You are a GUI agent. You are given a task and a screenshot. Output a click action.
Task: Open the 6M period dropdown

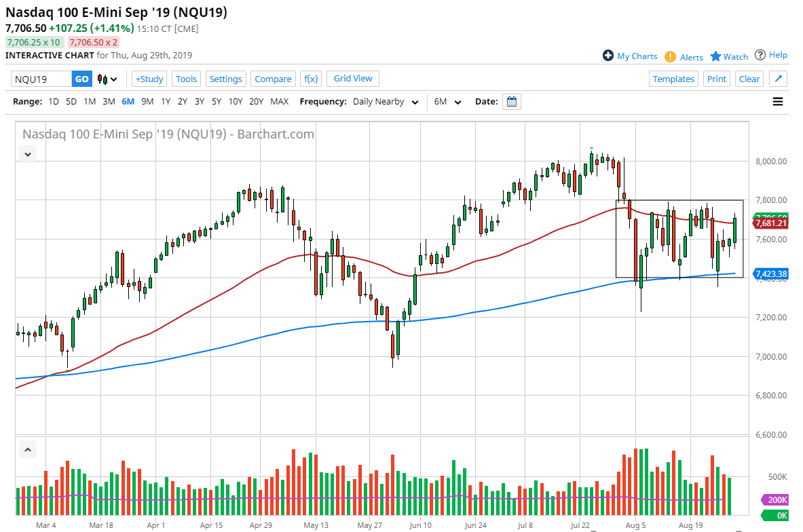coord(447,101)
